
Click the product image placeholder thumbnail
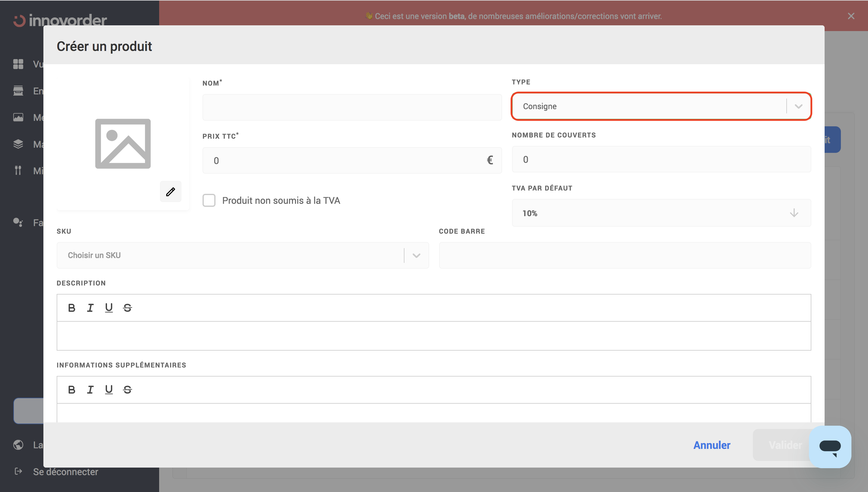123,143
